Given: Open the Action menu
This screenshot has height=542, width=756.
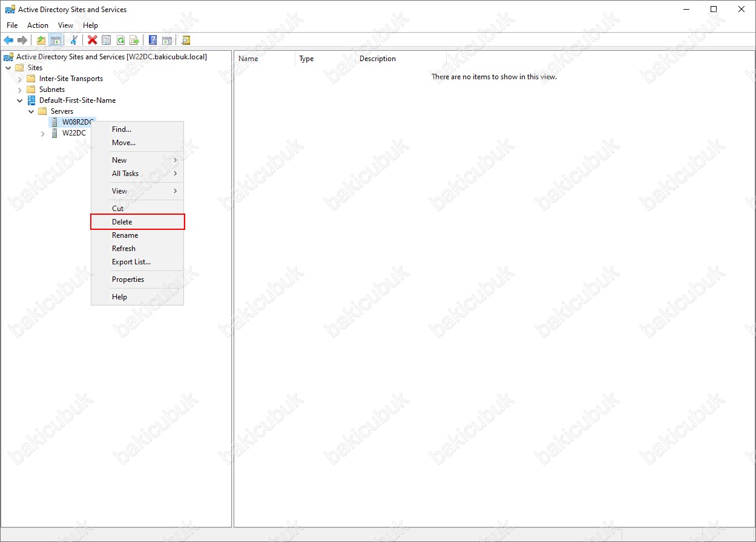Looking at the screenshot, I should (38, 25).
